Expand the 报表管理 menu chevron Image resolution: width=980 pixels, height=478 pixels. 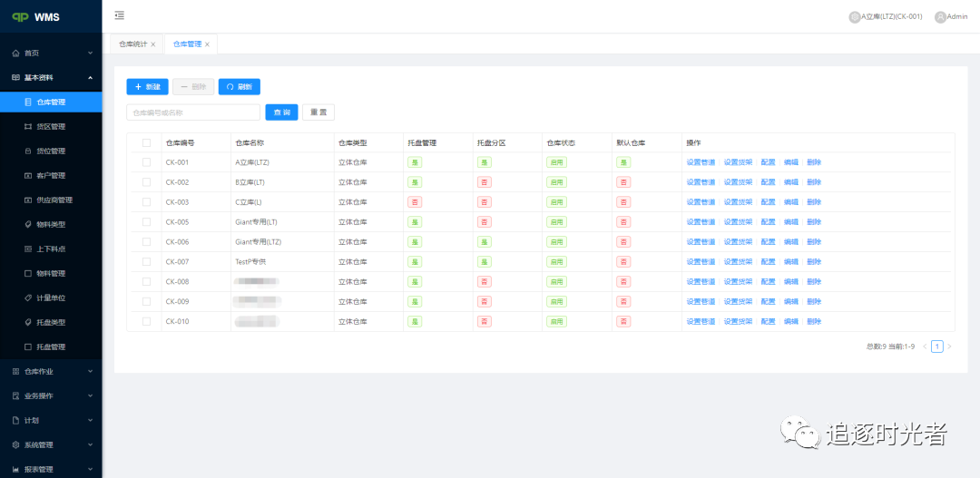[90, 469]
